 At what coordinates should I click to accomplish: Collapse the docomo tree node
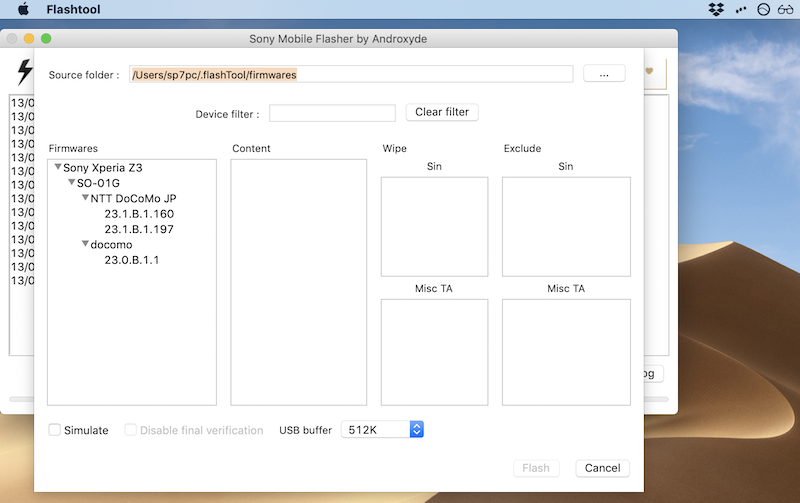click(85, 244)
